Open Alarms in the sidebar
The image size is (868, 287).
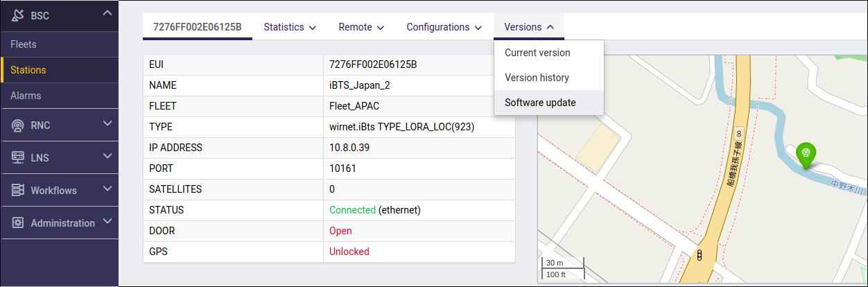(26, 96)
